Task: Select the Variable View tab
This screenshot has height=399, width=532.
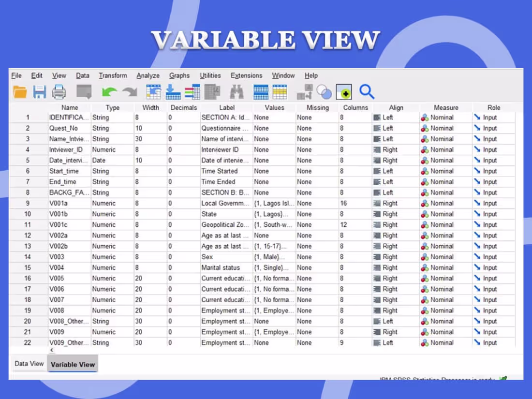Action: (x=73, y=364)
